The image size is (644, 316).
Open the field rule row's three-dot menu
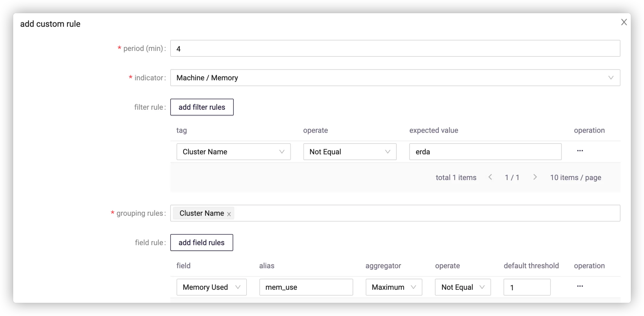pos(580,286)
